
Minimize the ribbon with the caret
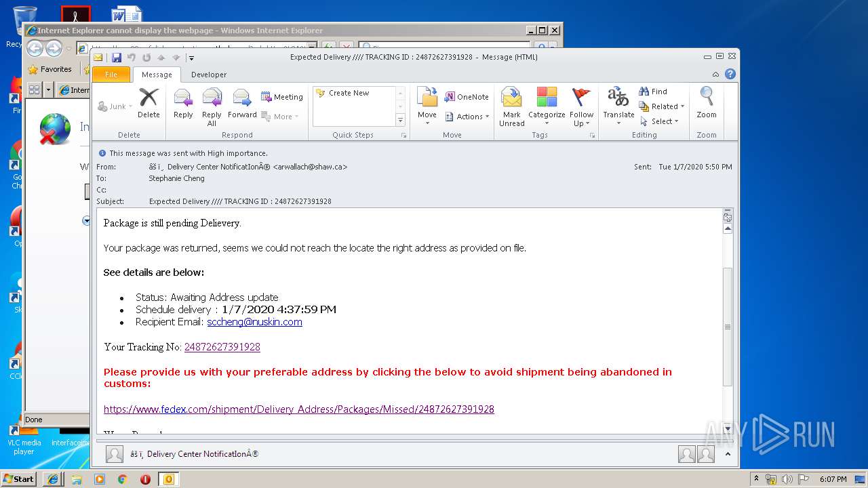(716, 75)
